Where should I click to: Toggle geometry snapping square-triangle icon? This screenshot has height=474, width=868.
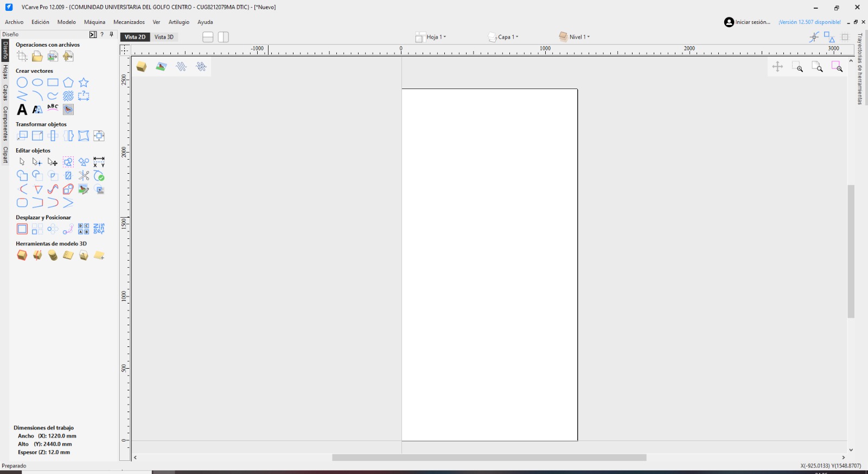829,37
